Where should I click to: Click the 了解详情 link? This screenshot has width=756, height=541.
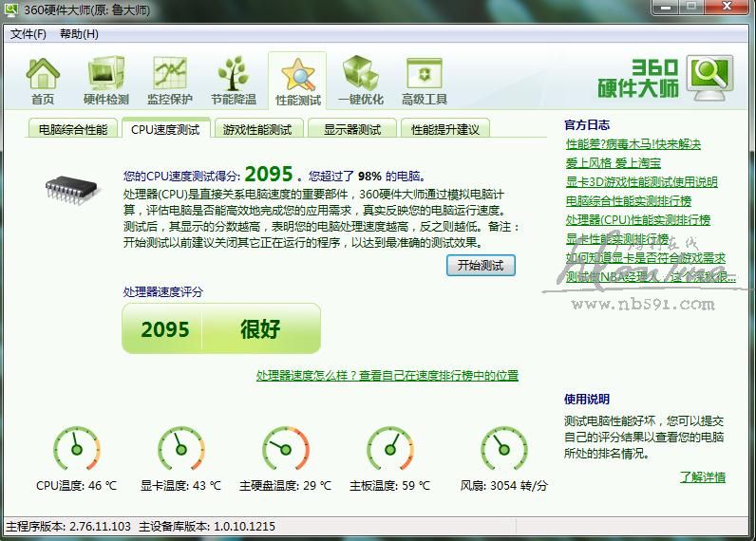pos(702,477)
